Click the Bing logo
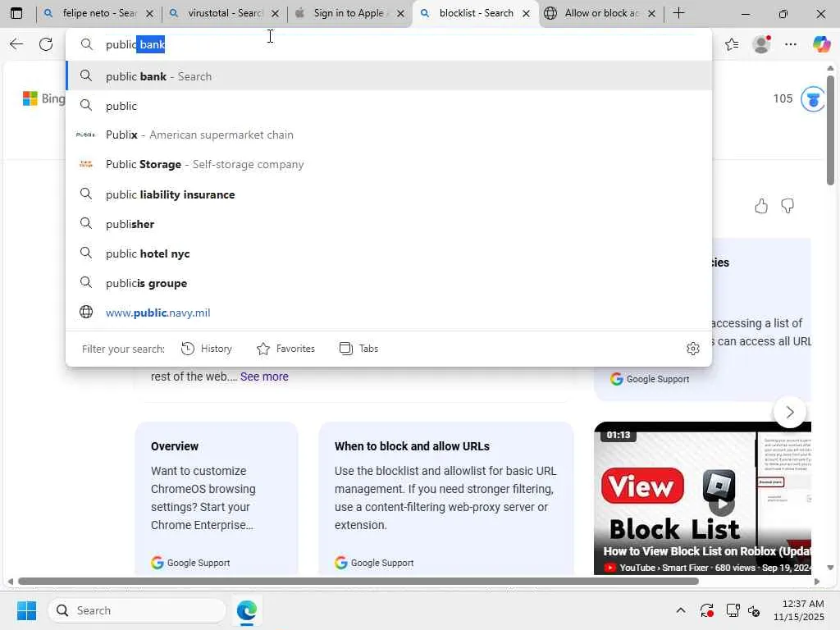 43,98
